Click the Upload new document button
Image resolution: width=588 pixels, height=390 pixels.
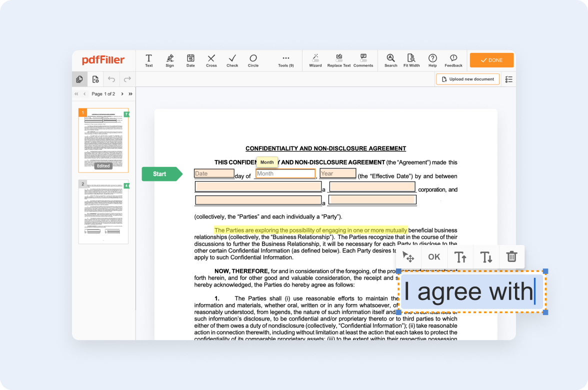(467, 78)
